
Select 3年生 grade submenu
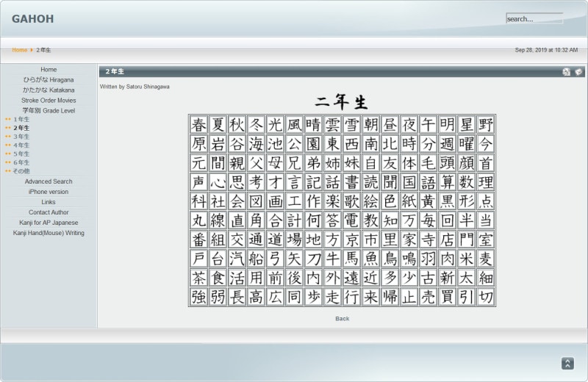21,137
